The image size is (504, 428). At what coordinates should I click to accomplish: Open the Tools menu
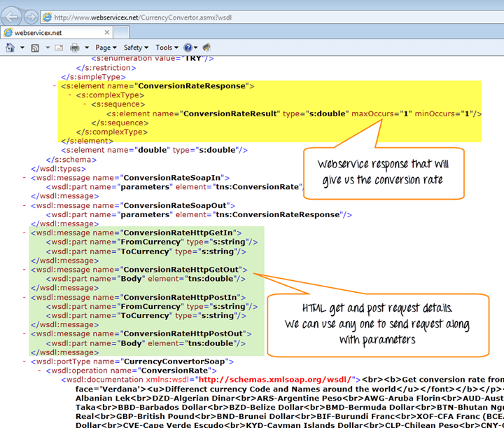[x=166, y=48]
